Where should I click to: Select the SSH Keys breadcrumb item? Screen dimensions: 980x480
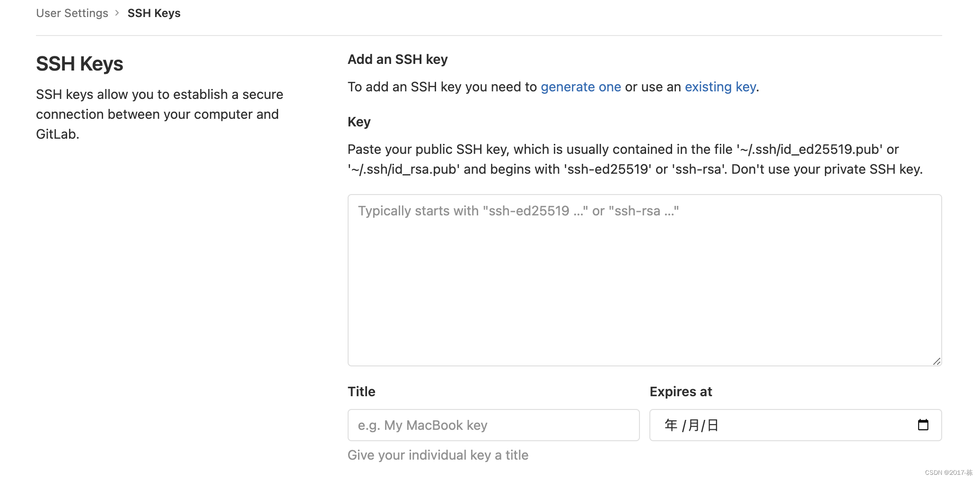click(x=154, y=13)
